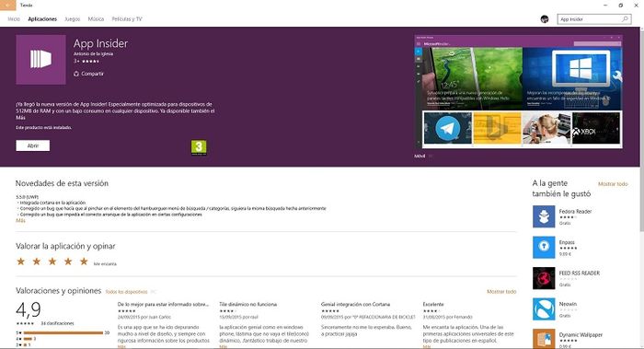The height and width of the screenshot is (349, 644).
Task: Show all reviews via Mostrar todo
Action: pyautogui.click(x=501, y=292)
